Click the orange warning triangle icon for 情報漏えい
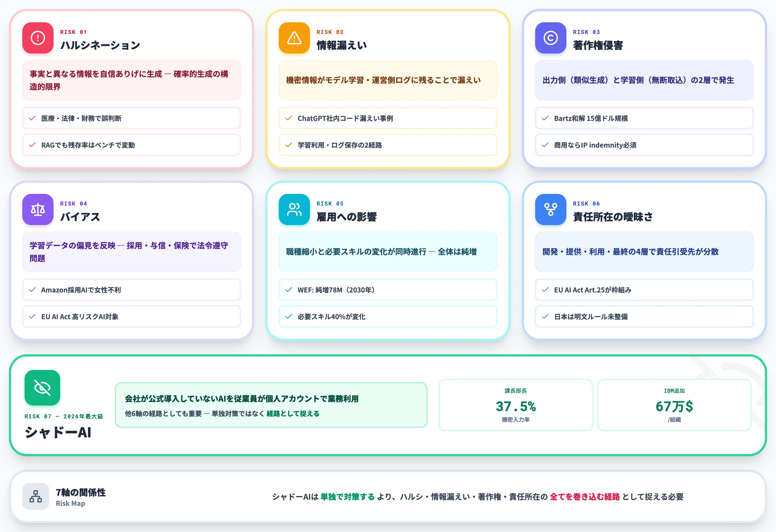Viewport: 776px width, 532px height. pyautogui.click(x=294, y=38)
